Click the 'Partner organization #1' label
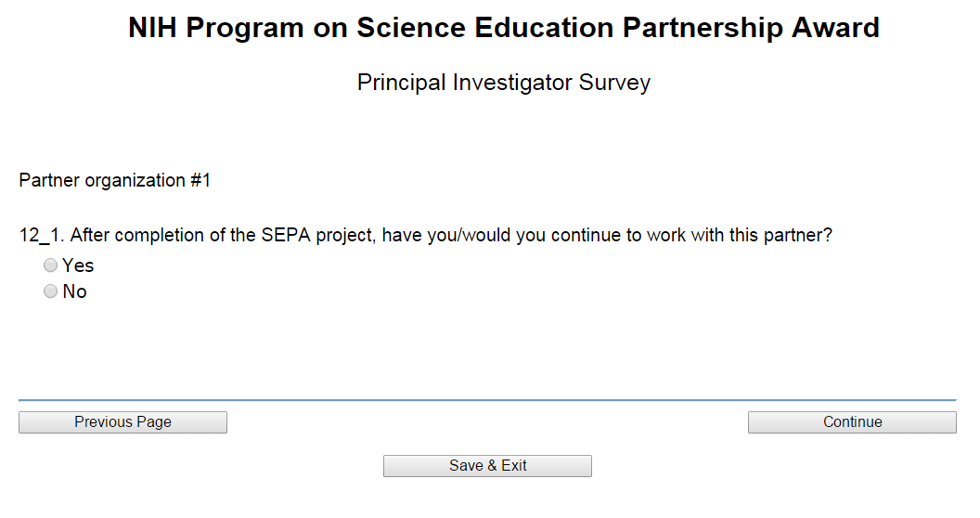The height and width of the screenshot is (518, 980). (x=114, y=180)
